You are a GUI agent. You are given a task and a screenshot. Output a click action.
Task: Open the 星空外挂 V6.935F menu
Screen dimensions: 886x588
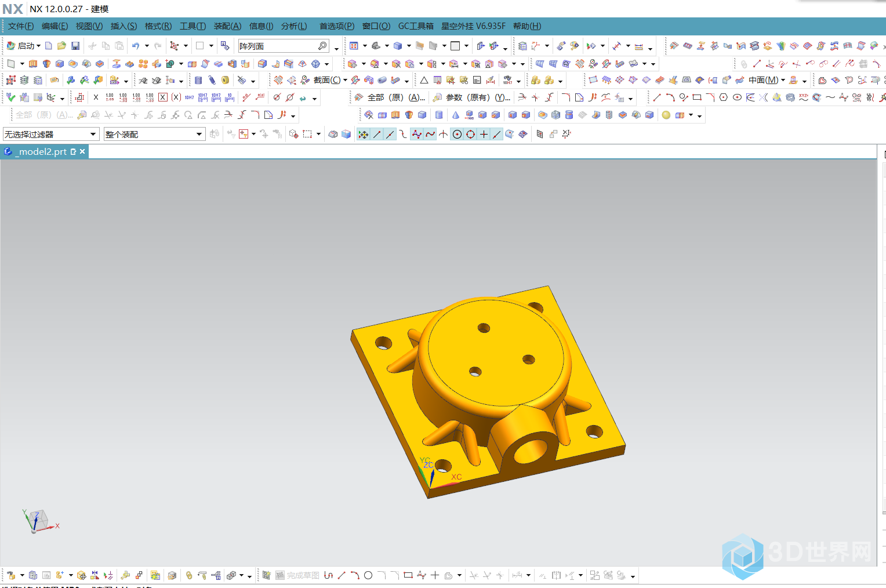tap(473, 26)
